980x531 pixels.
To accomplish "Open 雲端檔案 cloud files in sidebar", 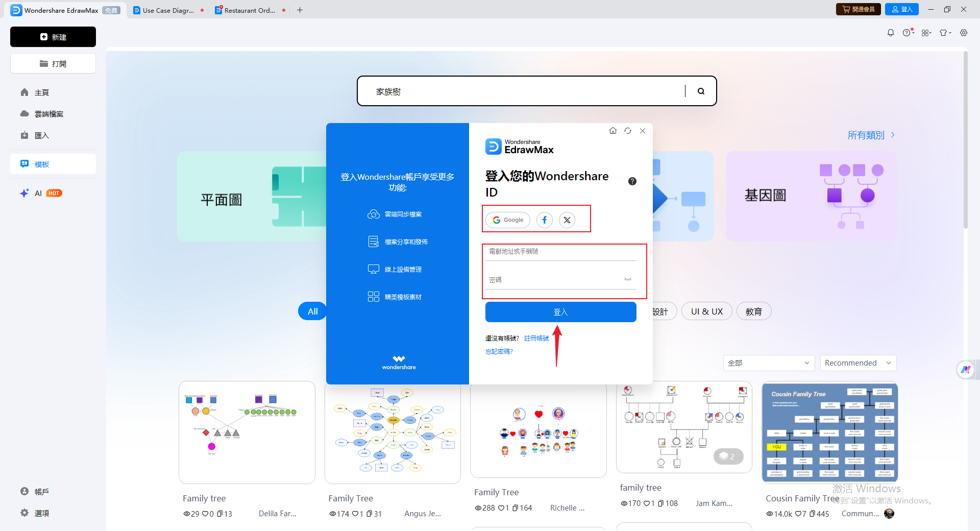I will click(53, 114).
